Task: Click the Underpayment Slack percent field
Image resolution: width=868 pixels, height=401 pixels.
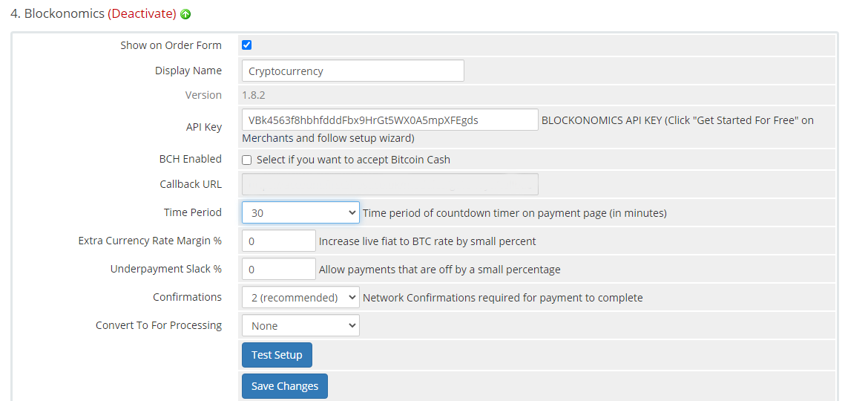Action: coord(279,269)
